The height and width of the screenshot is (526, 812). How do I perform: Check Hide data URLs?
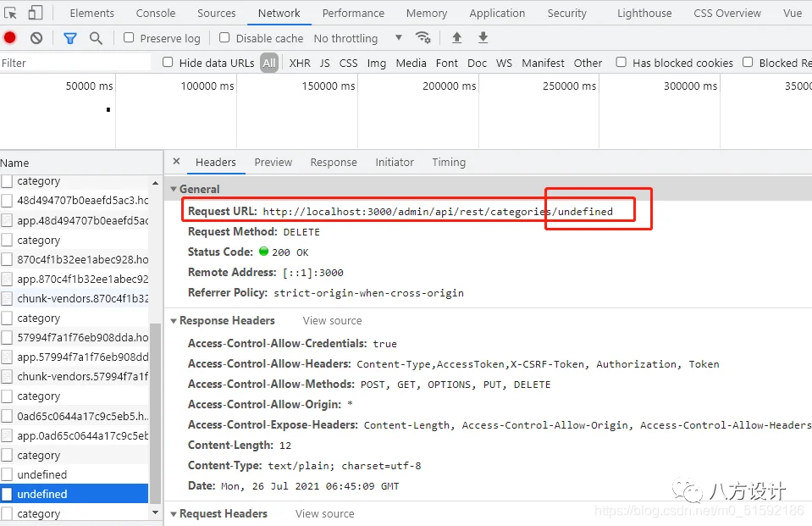click(x=168, y=62)
